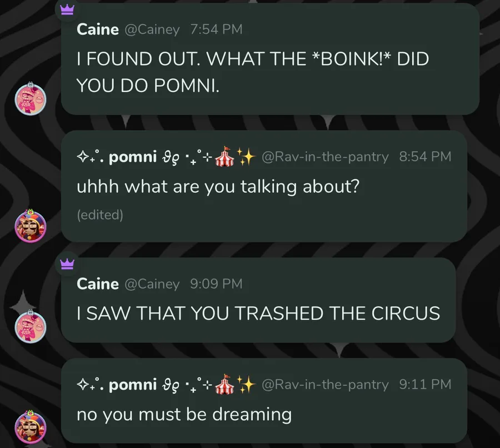The width and height of the screenshot is (500, 448).
Task: Click the purple crown above Caine's 9:09 PM message
Action: (67, 263)
